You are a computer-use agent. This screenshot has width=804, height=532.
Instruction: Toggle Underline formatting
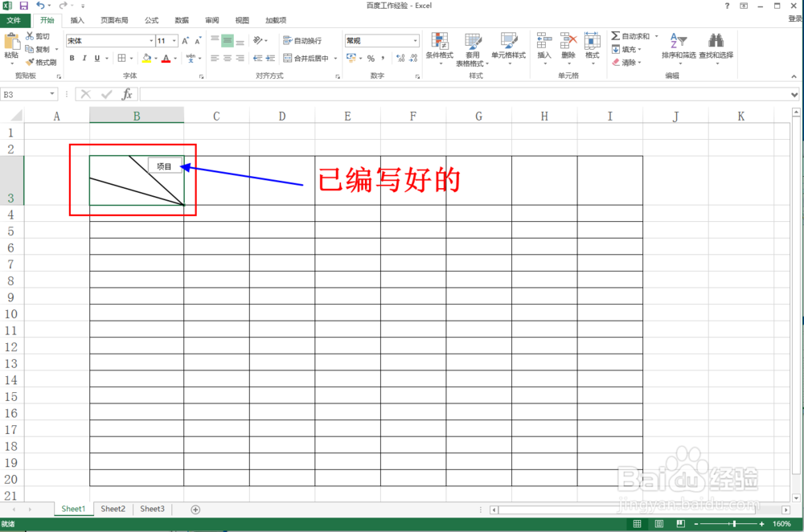(97, 58)
